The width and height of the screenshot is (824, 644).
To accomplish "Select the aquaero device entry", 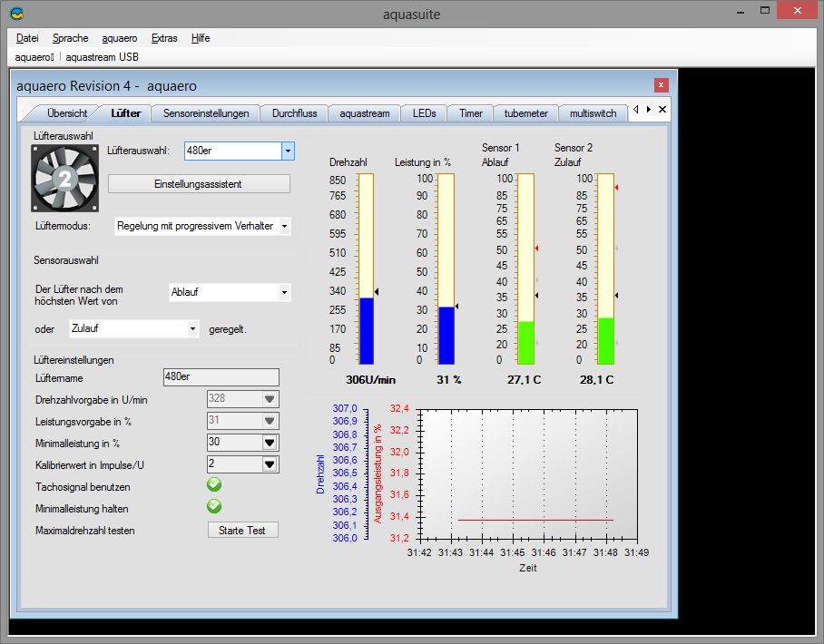I will click(34, 57).
